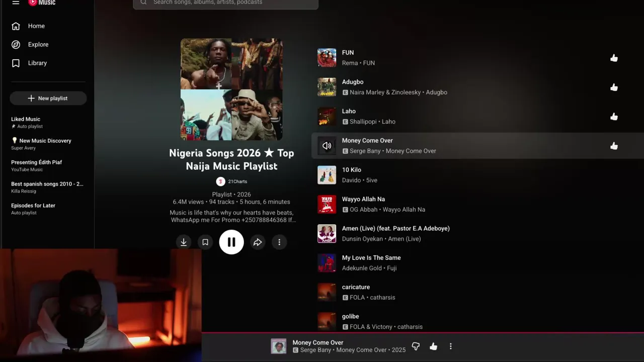This screenshot has width=644, height=362.
Task: Play the track titled golibe
Action: pos(350,316)
